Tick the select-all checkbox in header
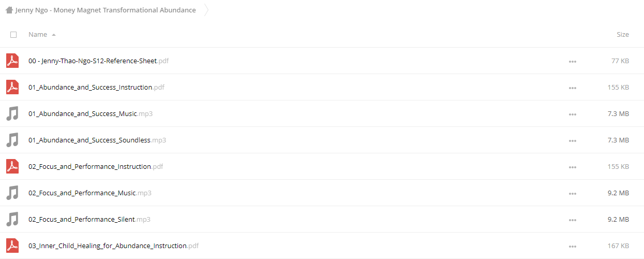The image size is (644, 259). click(x=13, y=35)
